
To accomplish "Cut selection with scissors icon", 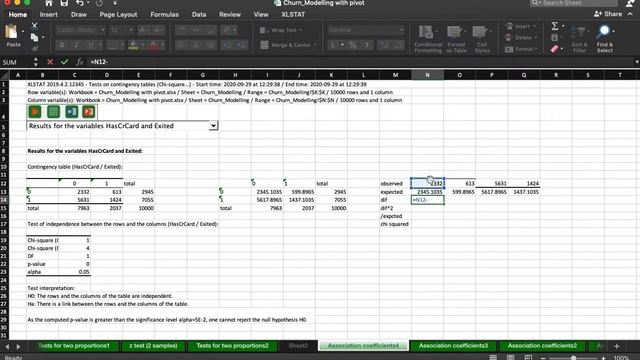I will 35,26.
